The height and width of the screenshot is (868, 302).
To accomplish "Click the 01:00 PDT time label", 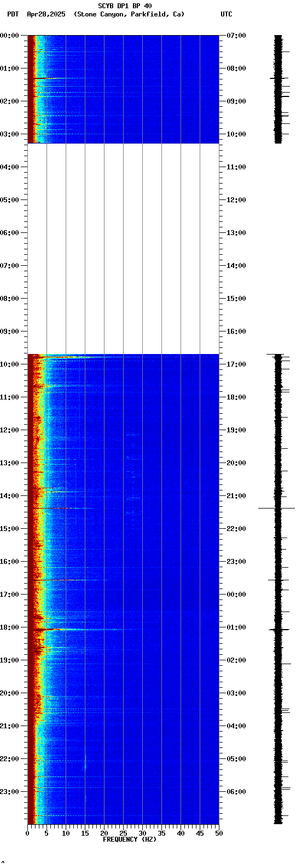I will click(9, 68).
